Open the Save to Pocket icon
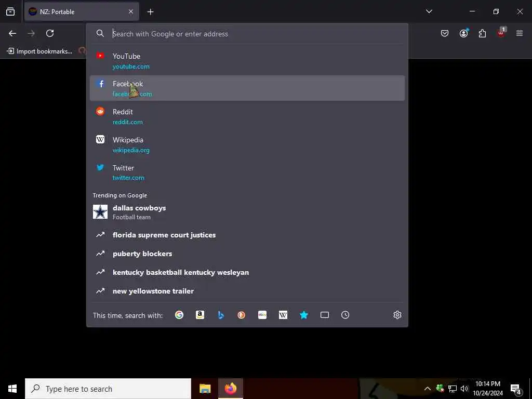Viewport: 532px width, 399px height. pos(445,33)
